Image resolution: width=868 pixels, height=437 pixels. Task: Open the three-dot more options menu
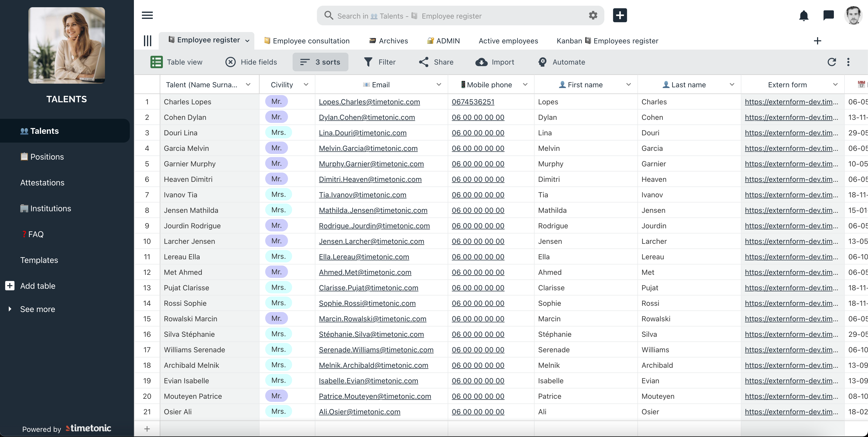point(848,62)
